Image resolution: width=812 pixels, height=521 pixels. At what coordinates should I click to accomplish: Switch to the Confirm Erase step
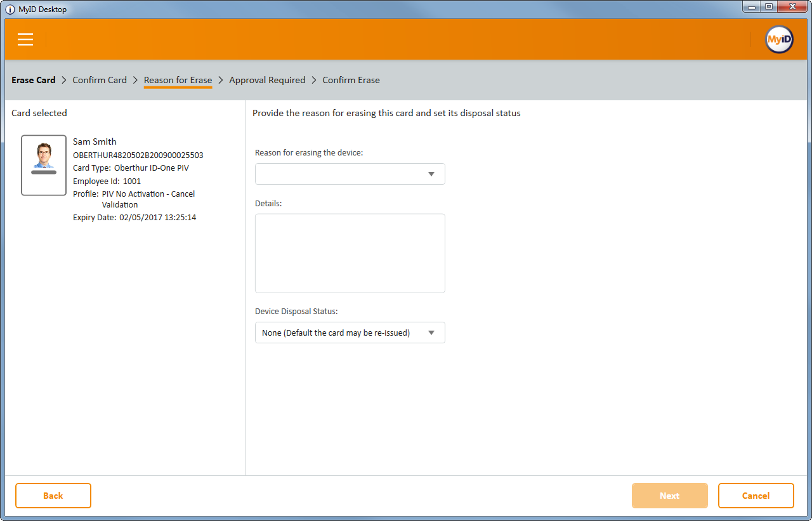tap(351, 80)
